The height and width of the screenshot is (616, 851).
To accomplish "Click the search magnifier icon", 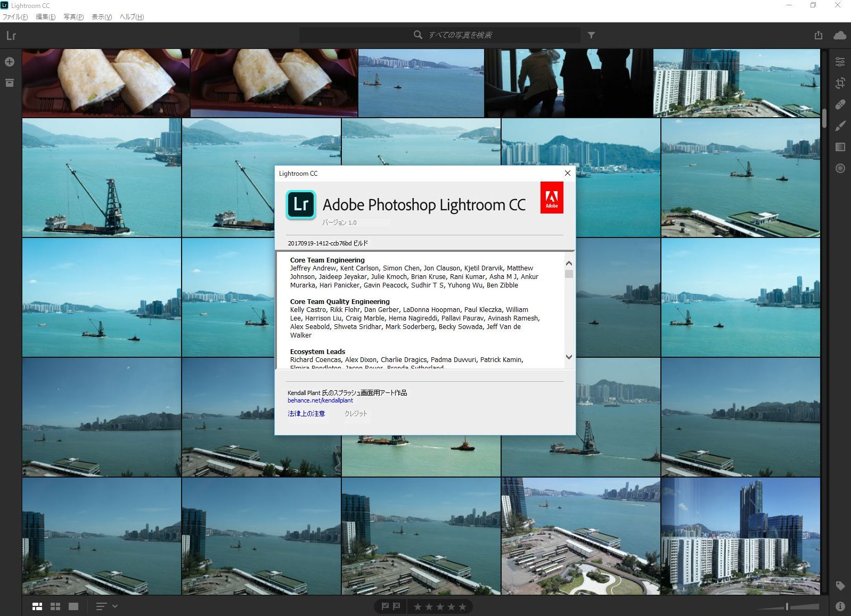I will tap(418, 35).
